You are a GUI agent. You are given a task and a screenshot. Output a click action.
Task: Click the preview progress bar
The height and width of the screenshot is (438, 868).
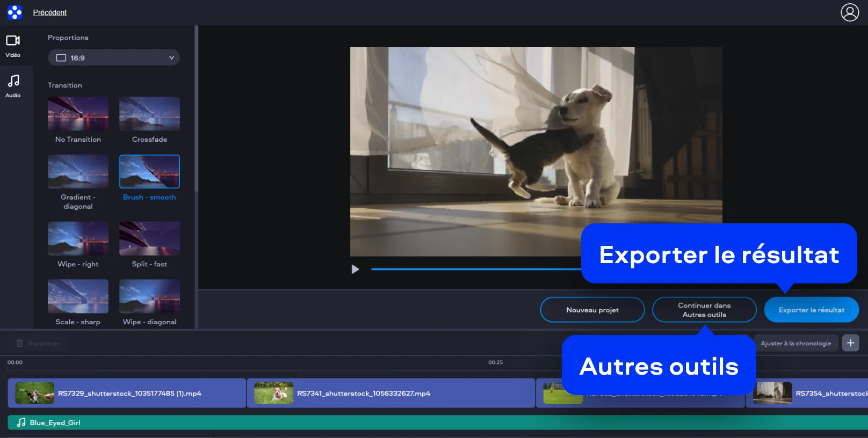(x=473, y=269)
